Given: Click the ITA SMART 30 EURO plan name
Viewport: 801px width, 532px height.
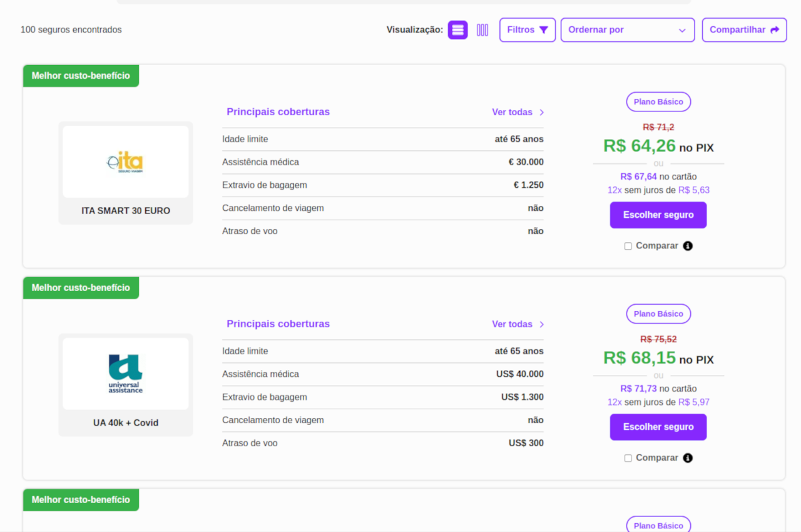Looking at the screenshot, I should [126, 211].
